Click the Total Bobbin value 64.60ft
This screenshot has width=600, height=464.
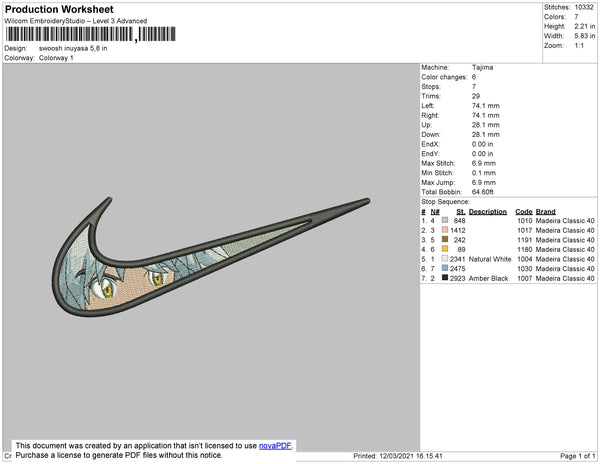[x=483, y=192]
